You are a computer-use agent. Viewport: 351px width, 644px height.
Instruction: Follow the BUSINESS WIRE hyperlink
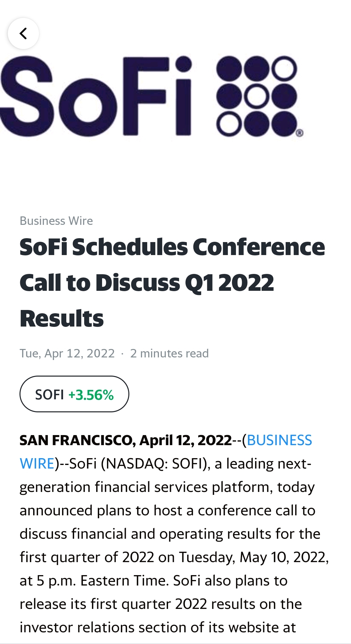tap(279, 440)
